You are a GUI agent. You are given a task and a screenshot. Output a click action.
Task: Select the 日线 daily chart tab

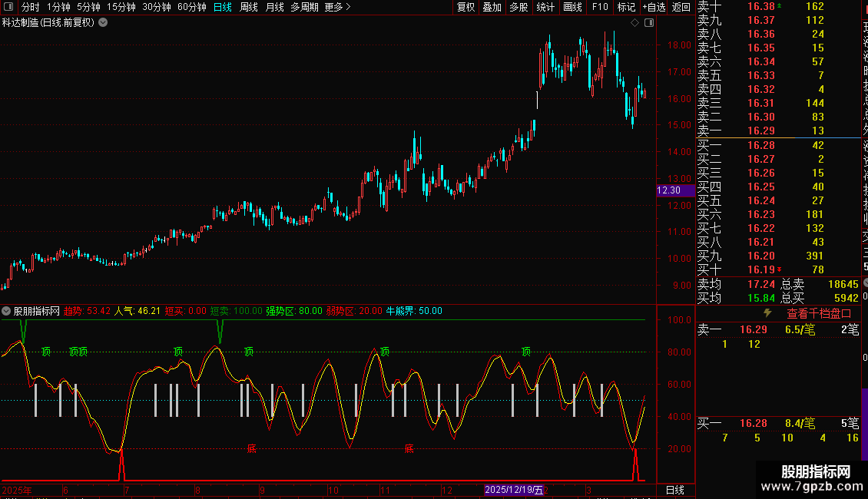pos(223,7)
